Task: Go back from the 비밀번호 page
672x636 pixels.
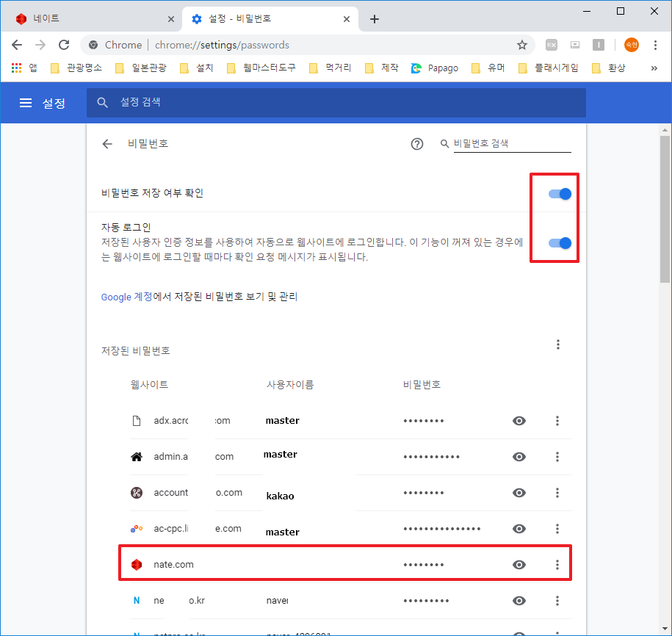Action: coord(107,144)
